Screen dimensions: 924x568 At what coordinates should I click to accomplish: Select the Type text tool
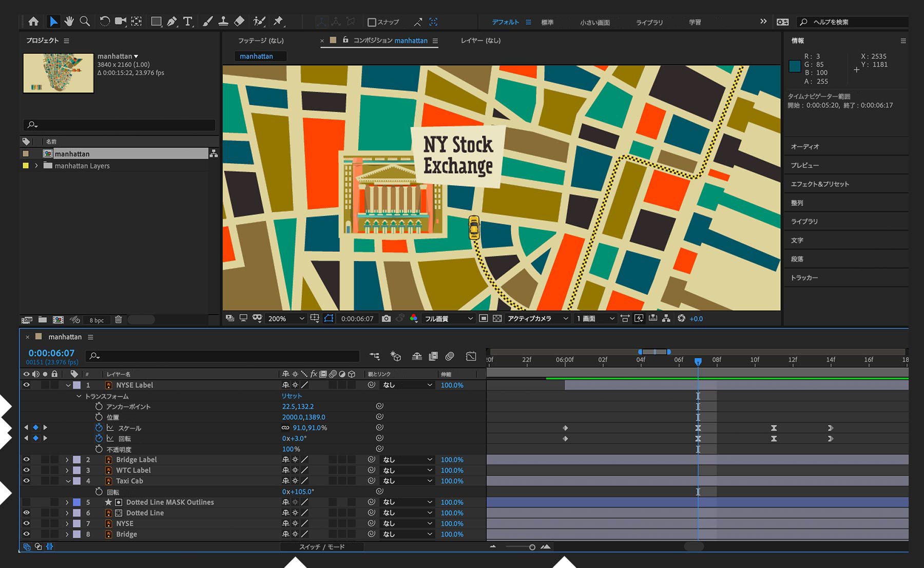(x=188, y=22)
